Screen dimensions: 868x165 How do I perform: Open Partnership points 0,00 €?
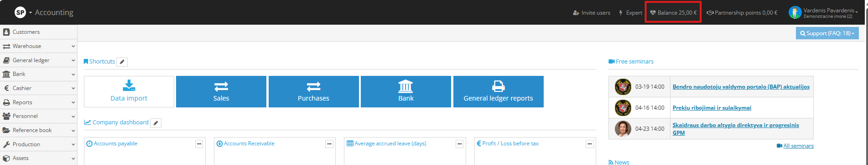[742, 13]
